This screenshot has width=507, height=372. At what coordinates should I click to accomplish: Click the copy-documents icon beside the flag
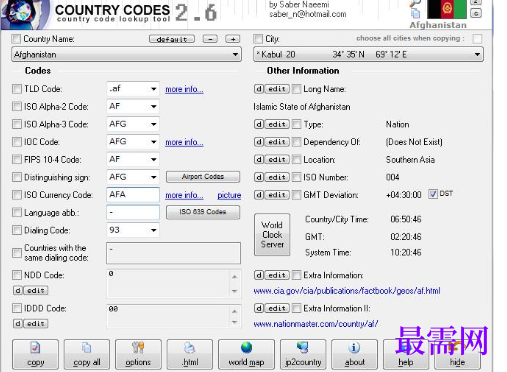coord(415,13)
